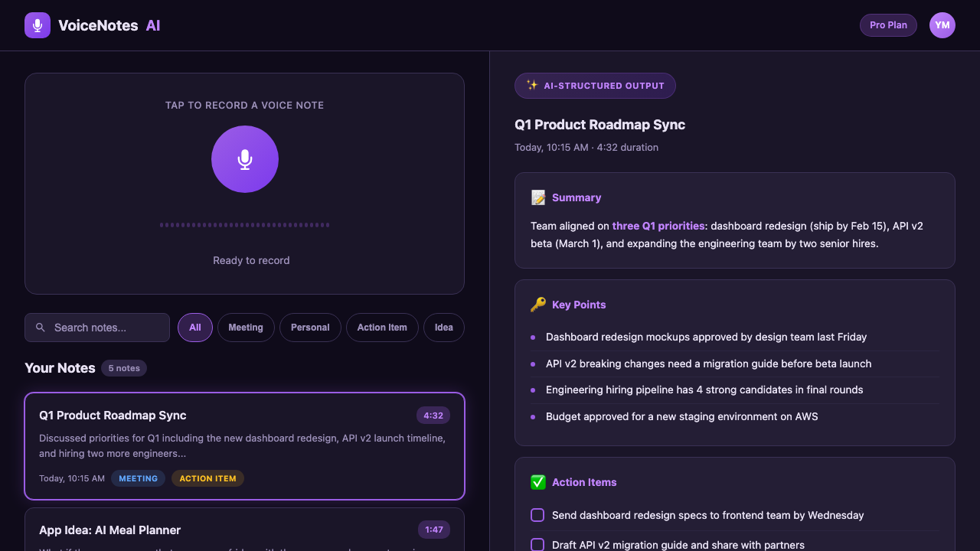Image resolution: width=980 pixels, height=551 pixels.
Task: Click the Pro Plan badge
Action: [x=888, y=25]
